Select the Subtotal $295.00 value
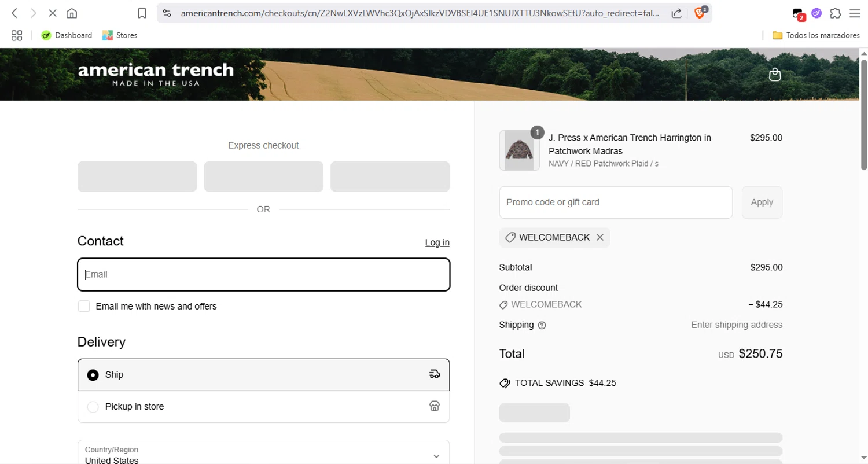This screenshot has width=868, height=464. (x=766, y=267)
